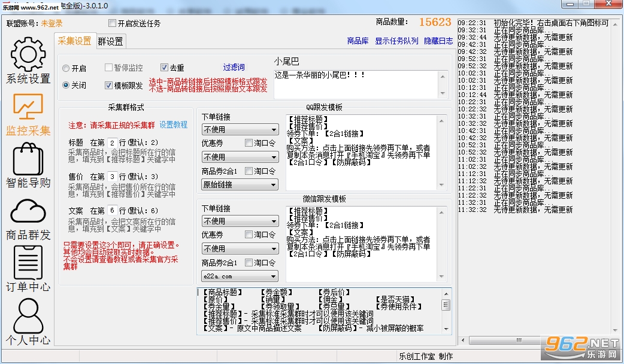The height and width of the screenshot is (364, 624).
Task: Open 个人中心 person icon
Action: pyautogui.click(x=28, y=316)
